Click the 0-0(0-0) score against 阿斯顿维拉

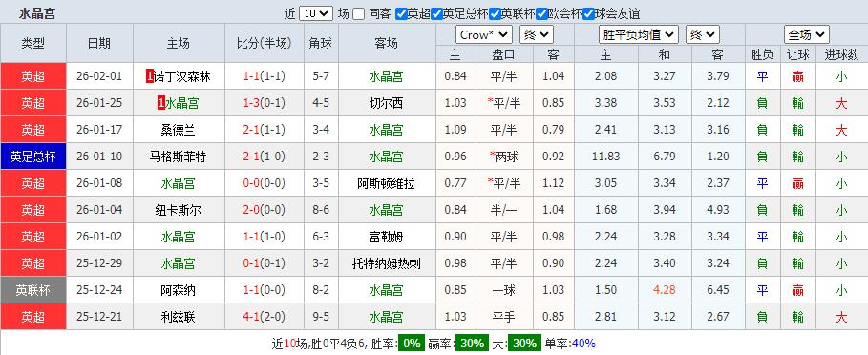265,183
